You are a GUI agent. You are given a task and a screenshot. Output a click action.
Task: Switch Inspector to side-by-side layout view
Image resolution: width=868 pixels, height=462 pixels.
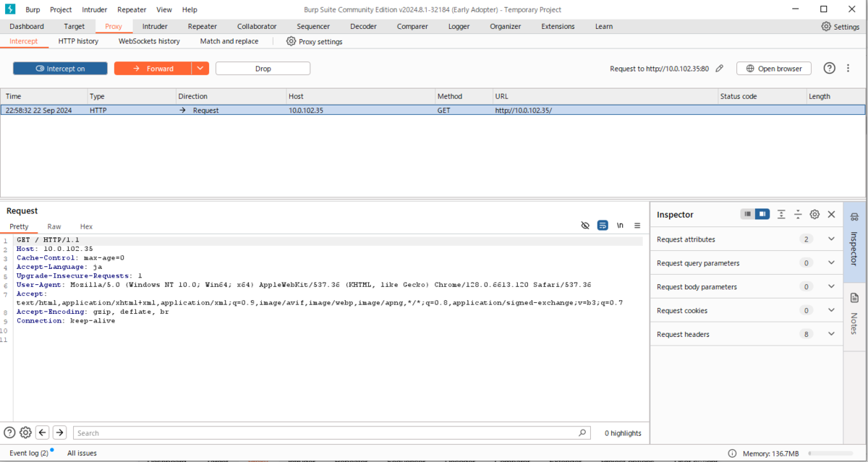point(762,214)
